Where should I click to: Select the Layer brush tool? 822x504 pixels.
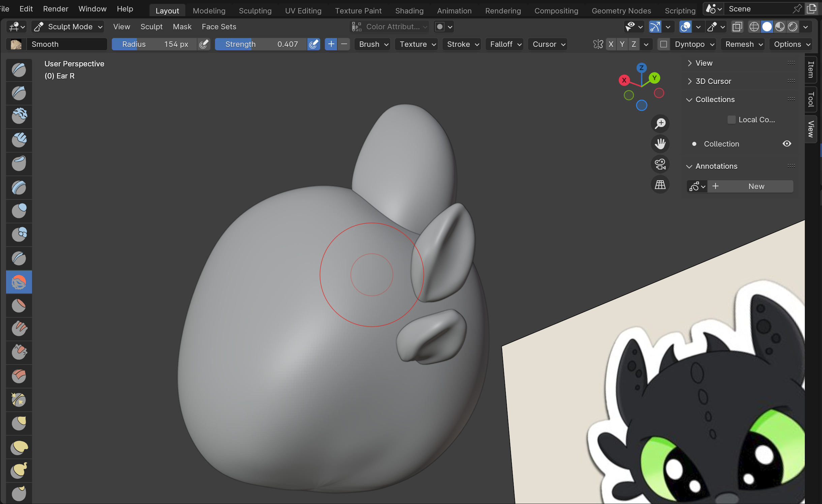point(19,188)
